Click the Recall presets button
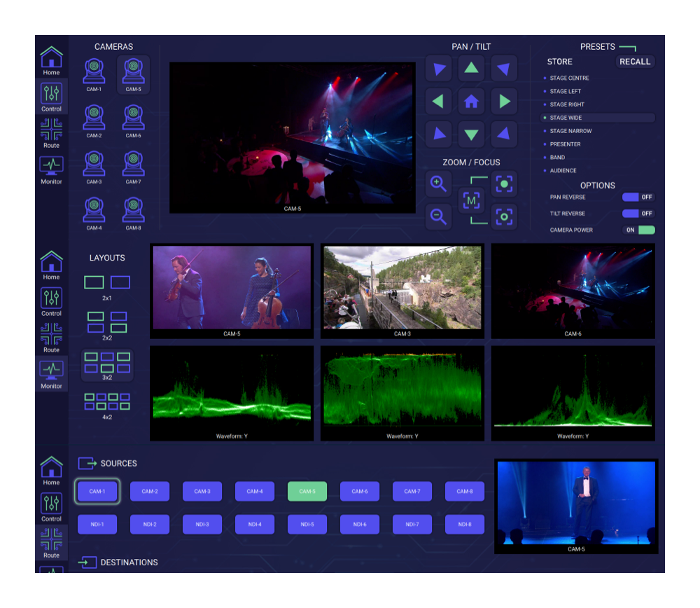The height and width of the screenshot is (608, 700). click(635, 62)
